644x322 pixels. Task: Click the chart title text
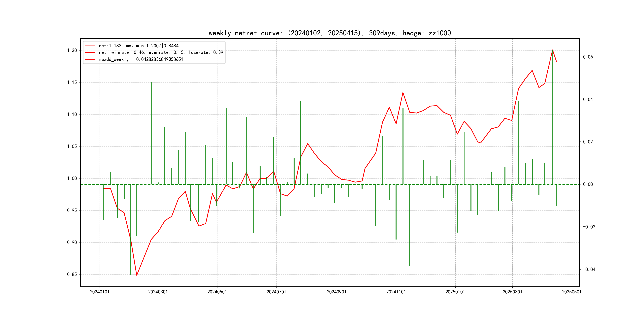coord(330,33)
